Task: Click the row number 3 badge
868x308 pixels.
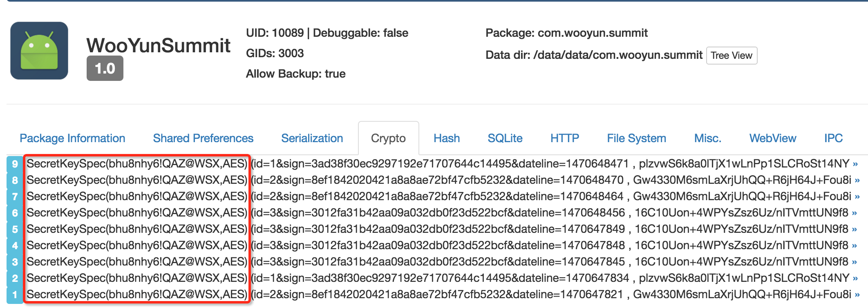Action: 15,262
